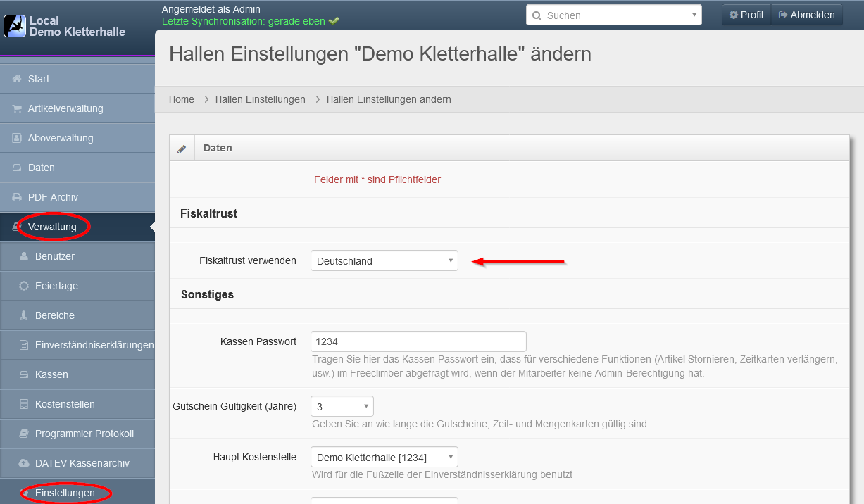
Task: Click the shopping cart Artikelverwaltung icon
Action: [17, 108]
